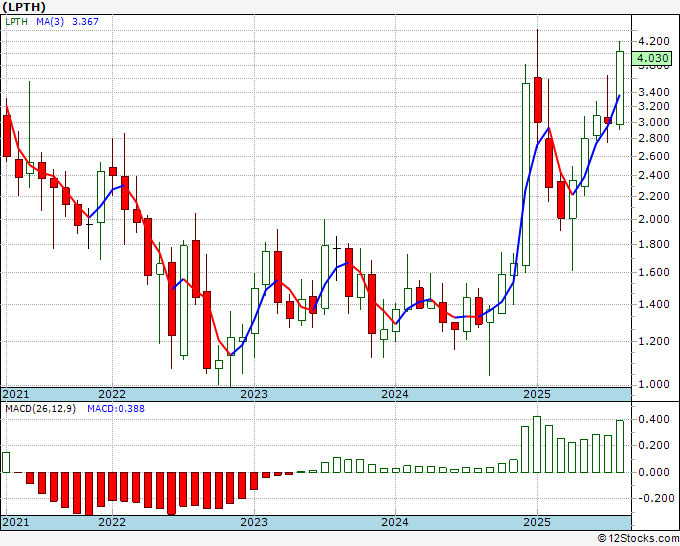Click the 0.400 MACD axis label

[653, 419]
